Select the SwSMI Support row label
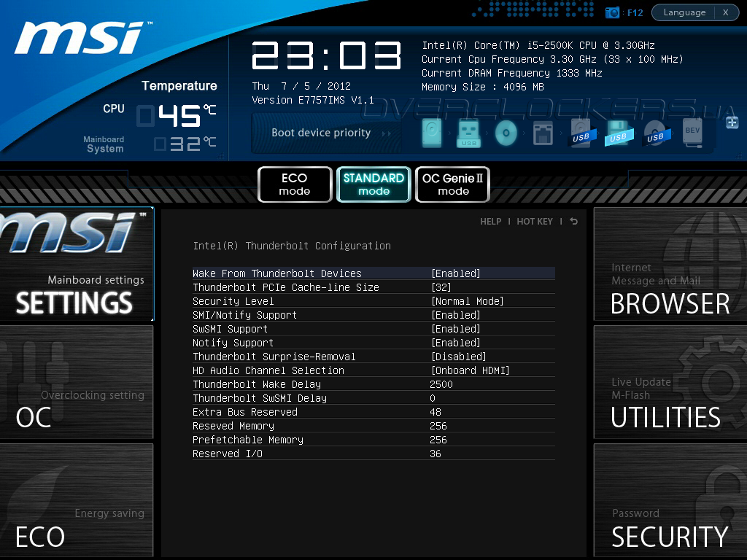The width and height of the screenshot is (747, 560). click(230, 329)
